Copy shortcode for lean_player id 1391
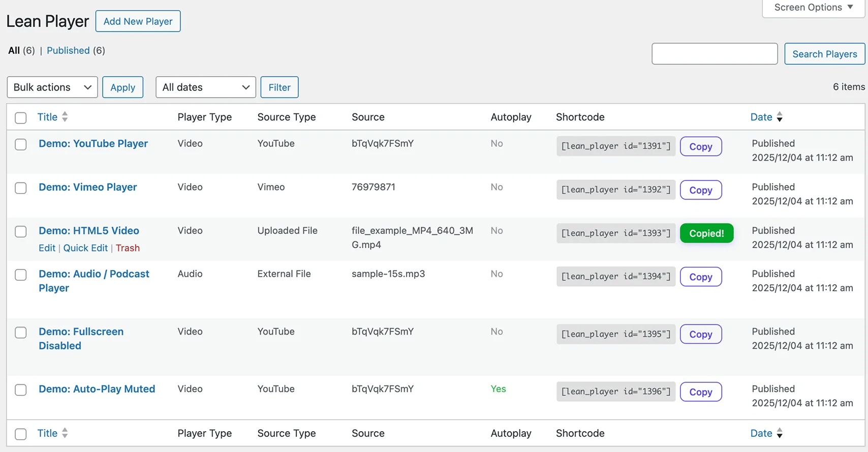 [x=700, y=146]
